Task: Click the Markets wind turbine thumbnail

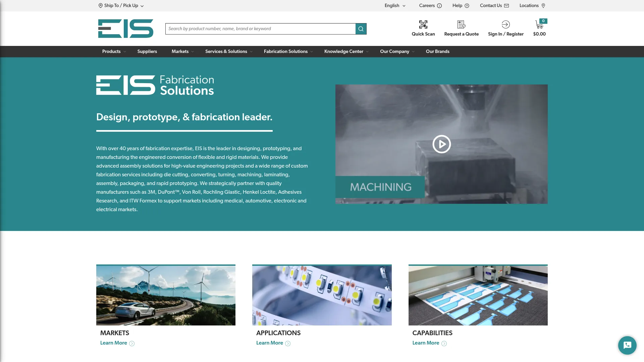Action: pos(166,295)
